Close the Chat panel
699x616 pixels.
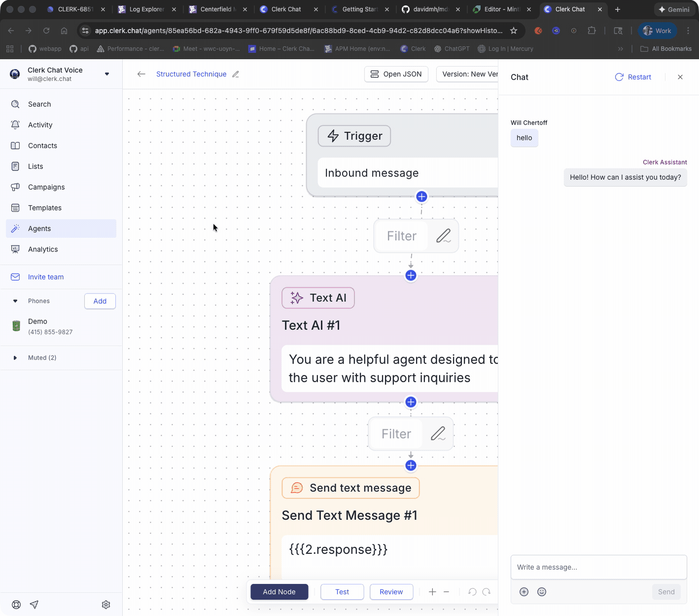point(680,77)
